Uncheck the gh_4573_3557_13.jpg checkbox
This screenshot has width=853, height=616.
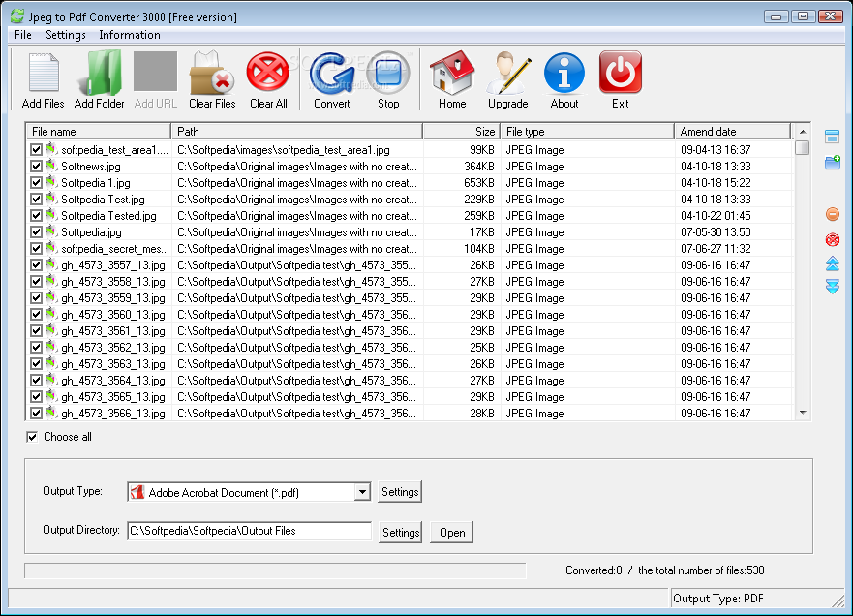point(37,265)
